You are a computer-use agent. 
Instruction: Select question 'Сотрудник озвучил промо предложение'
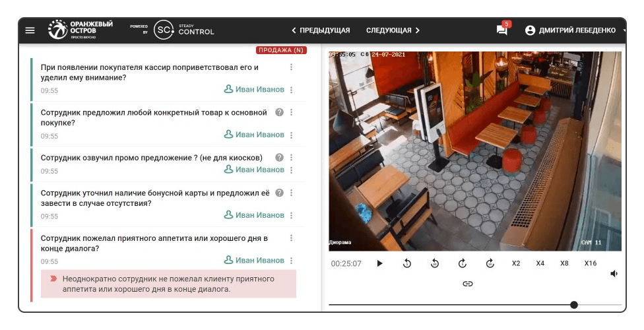152,157
